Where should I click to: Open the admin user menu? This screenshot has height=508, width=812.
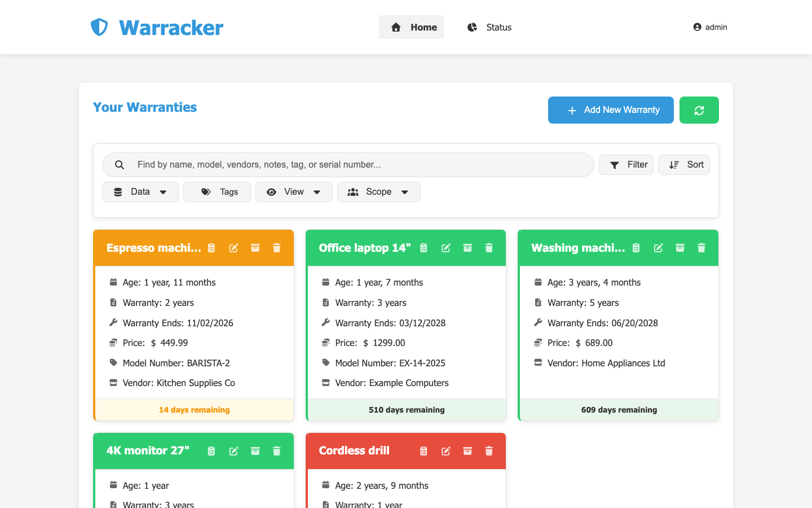710,27
